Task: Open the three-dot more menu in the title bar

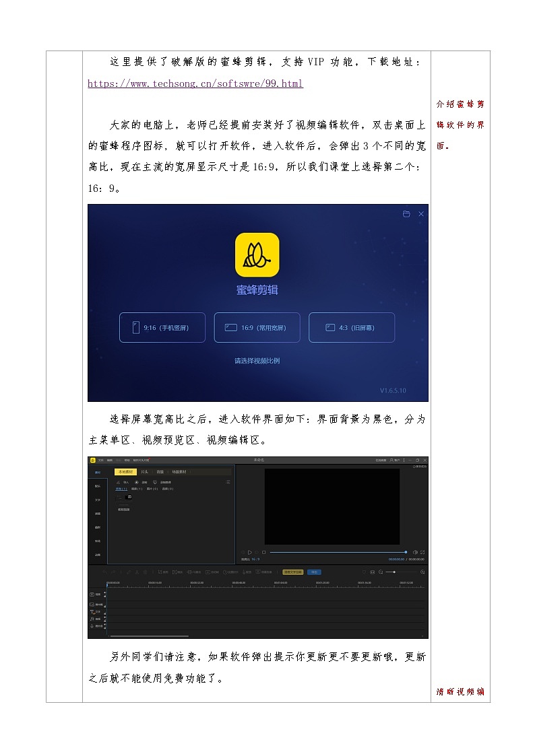Action: 404,460
